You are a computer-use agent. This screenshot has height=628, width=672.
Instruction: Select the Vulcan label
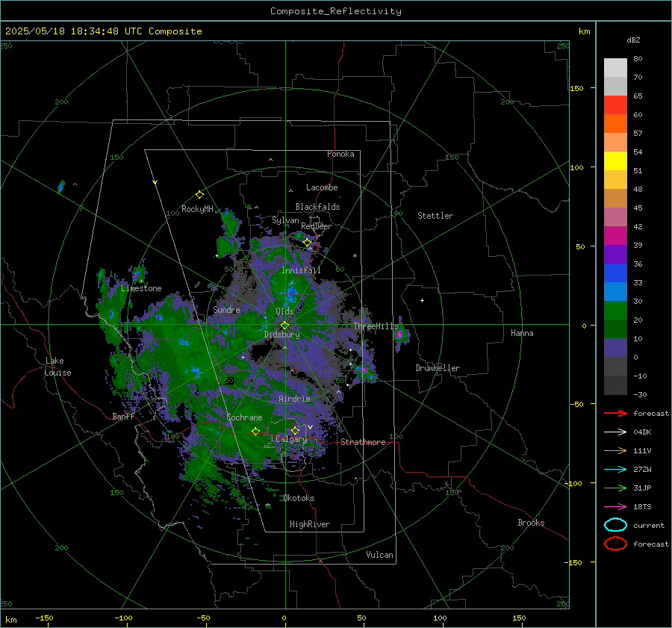pyautogui.click(x=379, y=555)
